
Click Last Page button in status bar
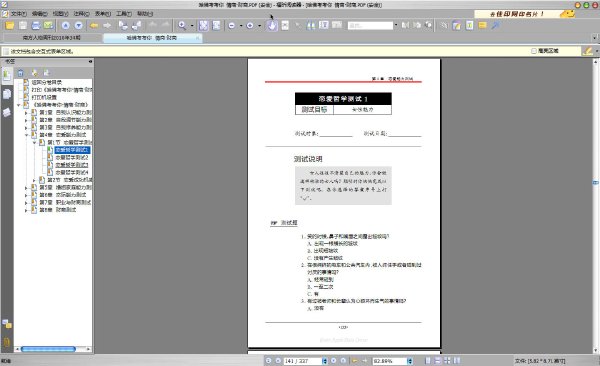pos(343,361)
